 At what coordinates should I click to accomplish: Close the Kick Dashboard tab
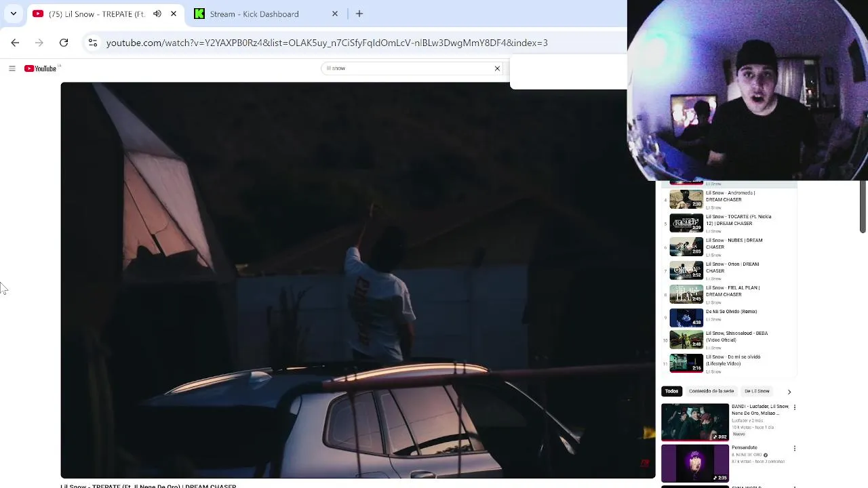pos(335,14)
